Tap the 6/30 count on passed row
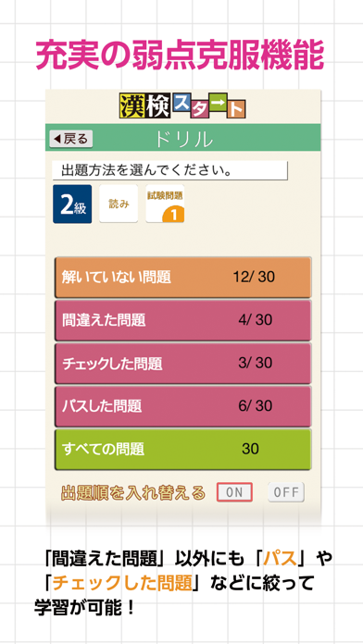The width and height of the screenshot is (363, 644). point(256,406)
